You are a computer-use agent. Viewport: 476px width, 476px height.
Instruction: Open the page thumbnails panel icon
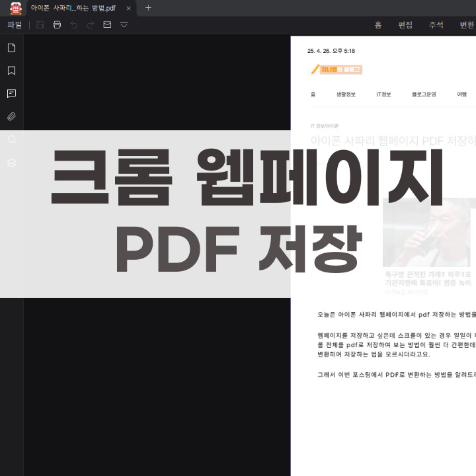pos(11,48)
